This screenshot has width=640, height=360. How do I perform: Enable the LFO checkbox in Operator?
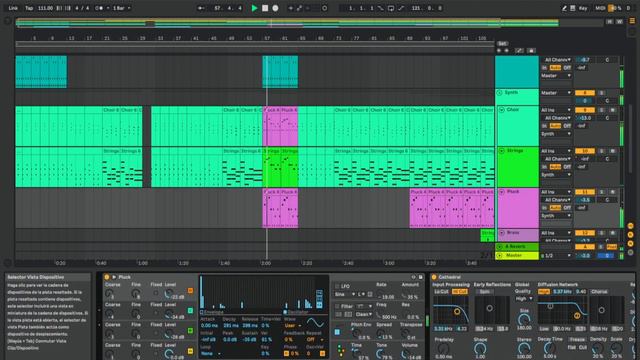[337, 286]
